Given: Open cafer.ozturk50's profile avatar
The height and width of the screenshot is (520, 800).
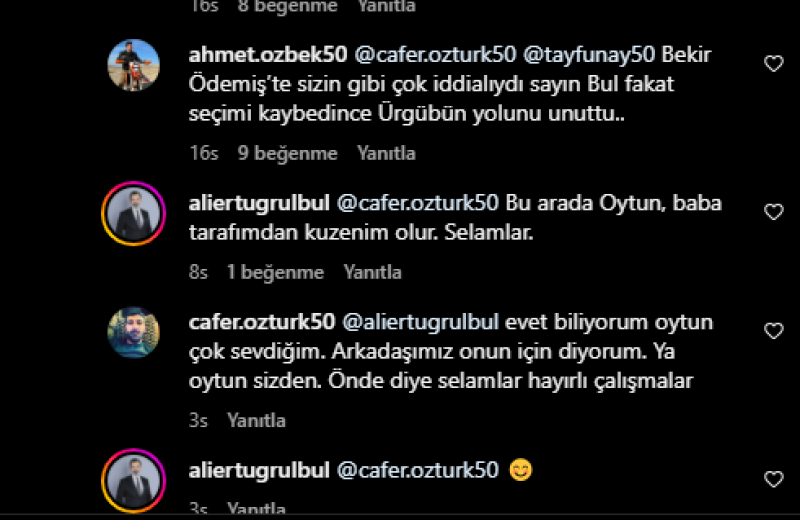Looking at the screenshot, I should (134, 332).
